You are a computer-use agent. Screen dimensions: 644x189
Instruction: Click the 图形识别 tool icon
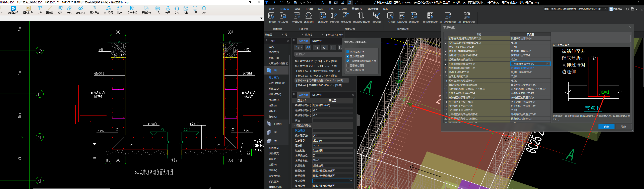pyautogui.click(x=28, y=10)
